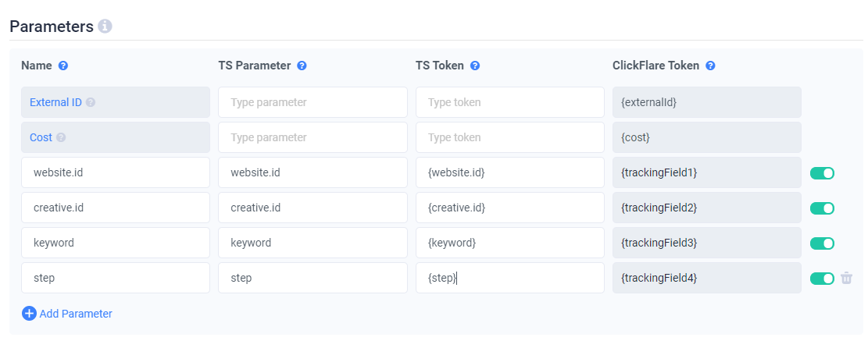Click the info icon beside Parameters heading
Screen dimensions: 868x341
pos(105,27)
